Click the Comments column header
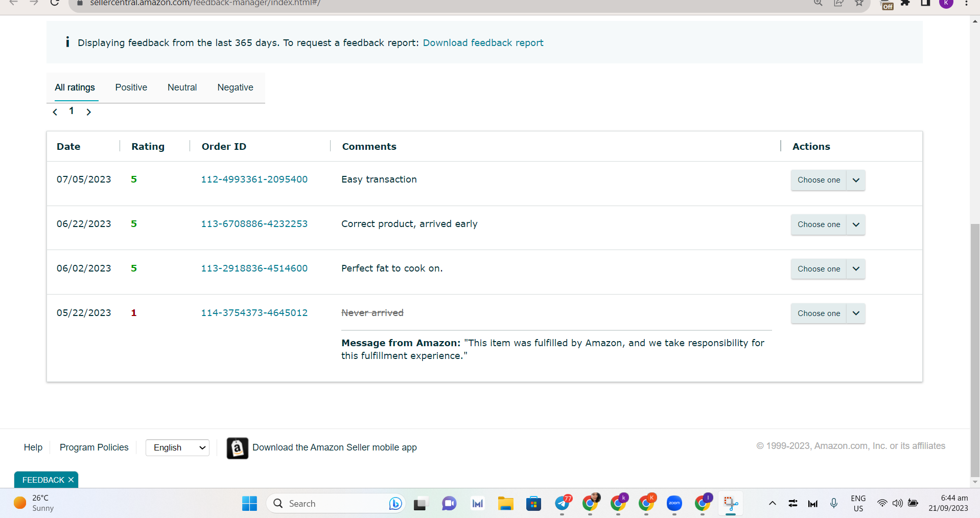The image size is (980, 518). pyautogui.click(x=369, y=147)
